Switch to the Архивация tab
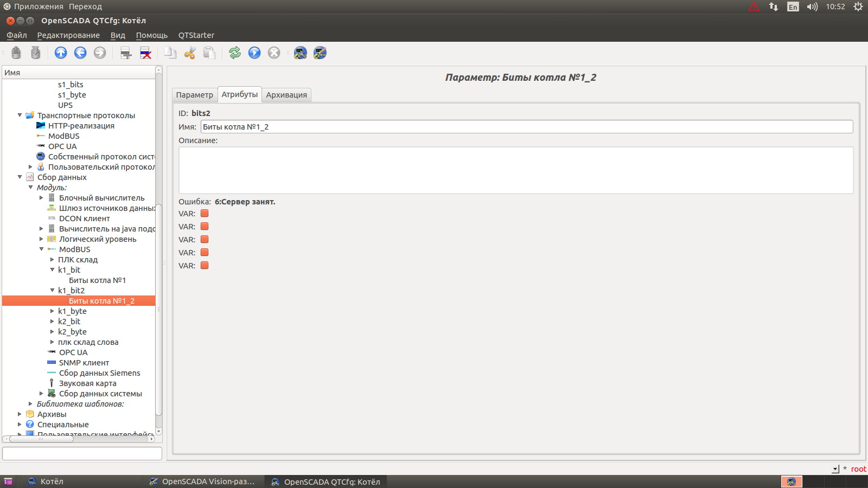 pos(286,95)
